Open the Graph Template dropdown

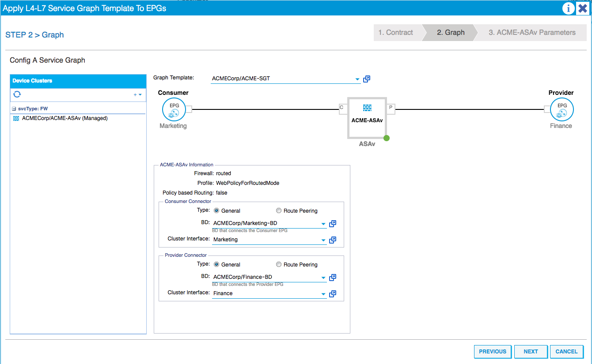[x=357, y=79]
